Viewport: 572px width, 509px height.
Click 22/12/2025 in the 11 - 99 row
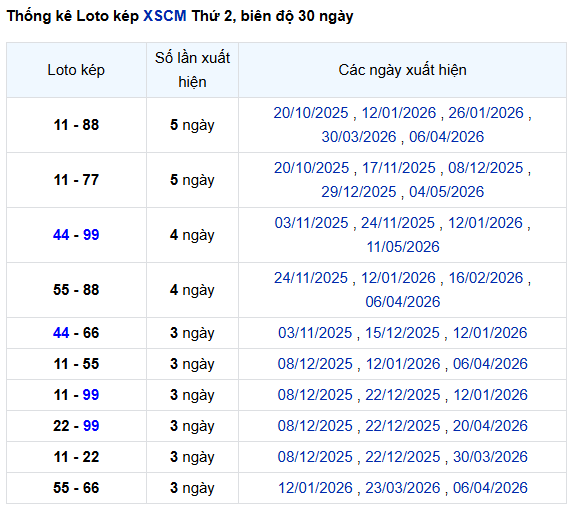(x=403, y=395)
